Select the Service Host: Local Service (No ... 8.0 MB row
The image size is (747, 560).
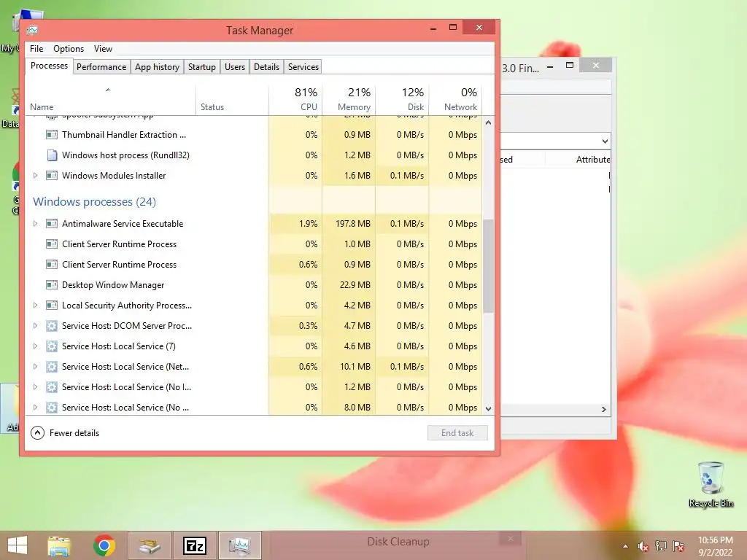pyautogui.click(x=253, y=408)
